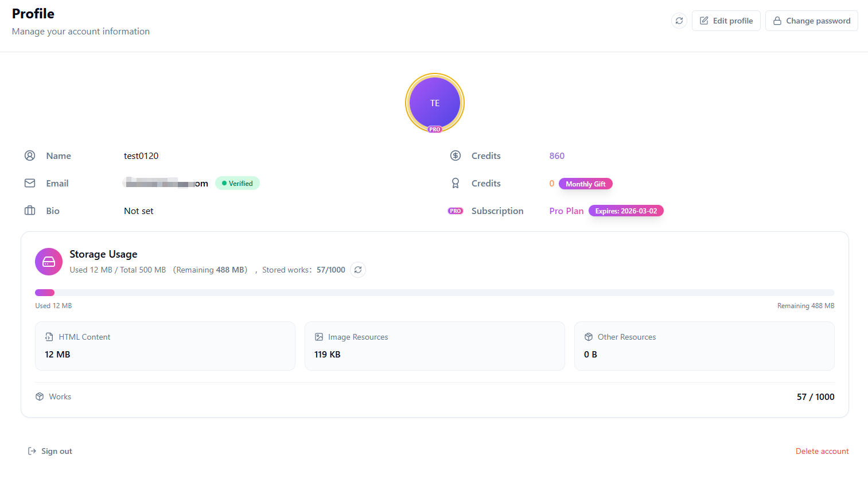Click the medal icon next to Credits
This screenshot has height=482, width=868.
coord(455,182)
